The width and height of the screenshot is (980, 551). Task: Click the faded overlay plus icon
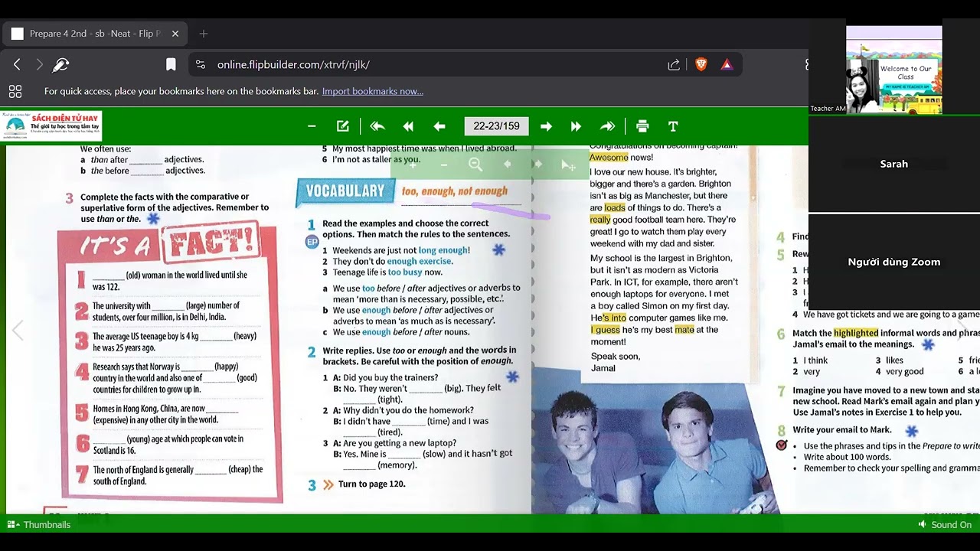(x=413, y=165)
